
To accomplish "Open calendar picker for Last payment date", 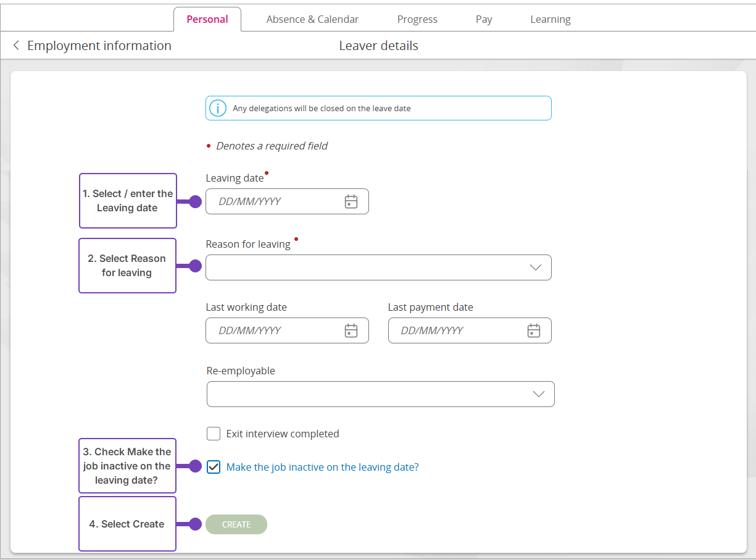I will (x=533, y=330).
